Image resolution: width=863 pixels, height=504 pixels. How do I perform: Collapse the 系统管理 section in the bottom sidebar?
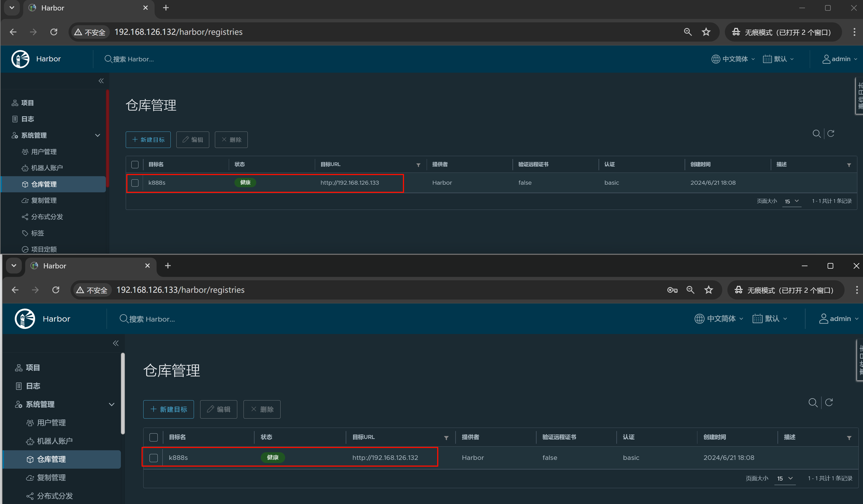(112, 404)
